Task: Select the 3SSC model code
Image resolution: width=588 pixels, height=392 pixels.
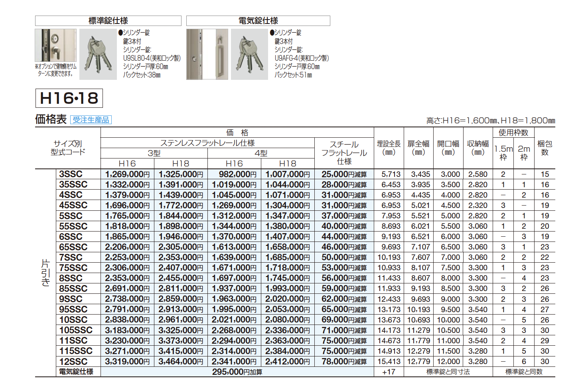Action: pyautogui.click(x=71, y=174)
